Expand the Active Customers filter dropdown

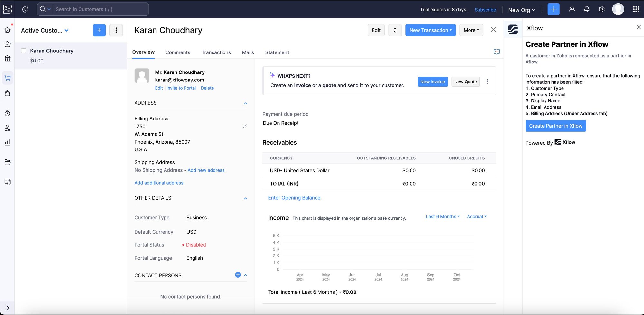(67, 31)
